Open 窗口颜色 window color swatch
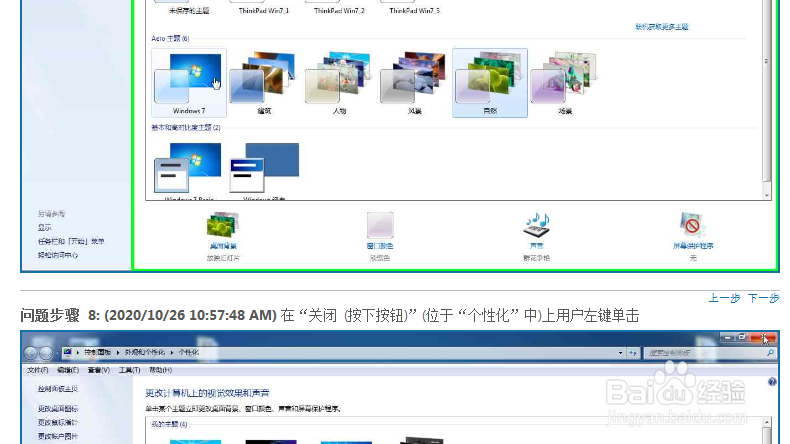This screenshot has height=444, width=790. tap(380, 225)
